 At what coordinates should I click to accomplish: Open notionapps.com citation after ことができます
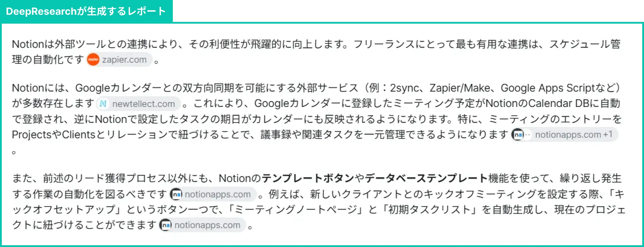pyautogui.click(x=203, y=225)
